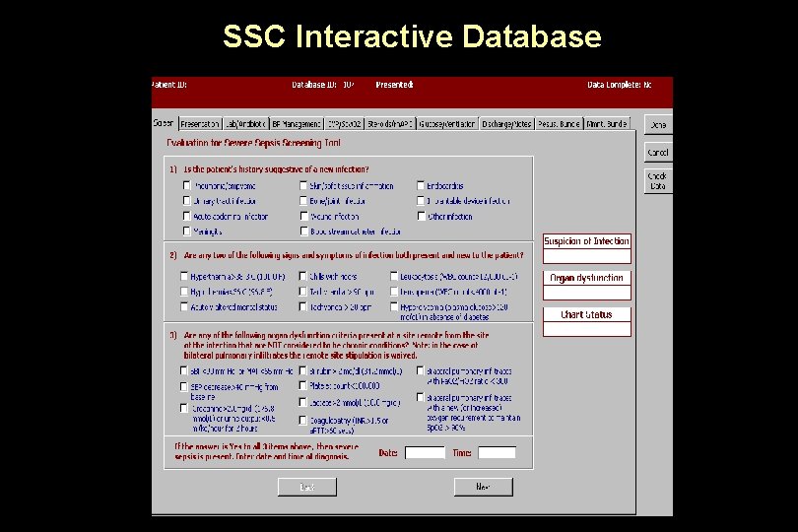Check the Hyperthermia symptom box
The width and height of the screenshot is (798, 532).
(184, 277)
